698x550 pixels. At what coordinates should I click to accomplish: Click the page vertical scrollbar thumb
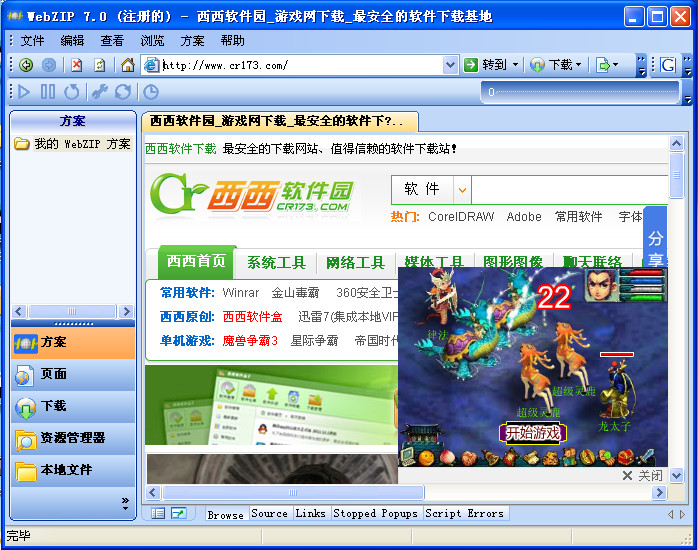(x=677, y=175)
